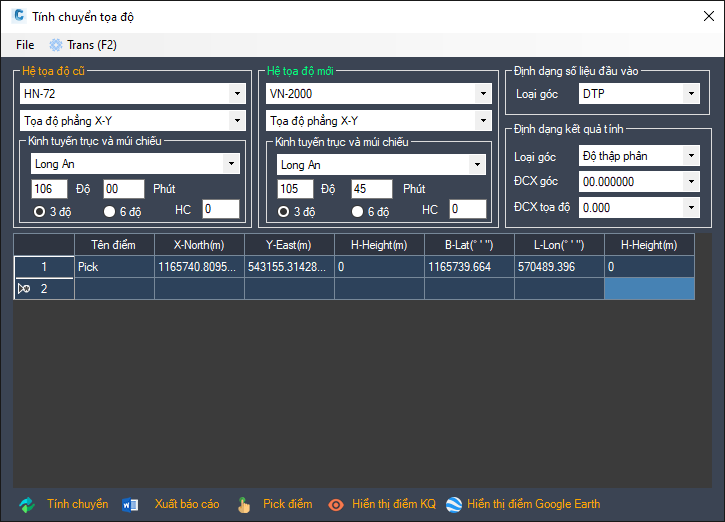Expand the DTP Loại góc dropdown

point(690,94)
